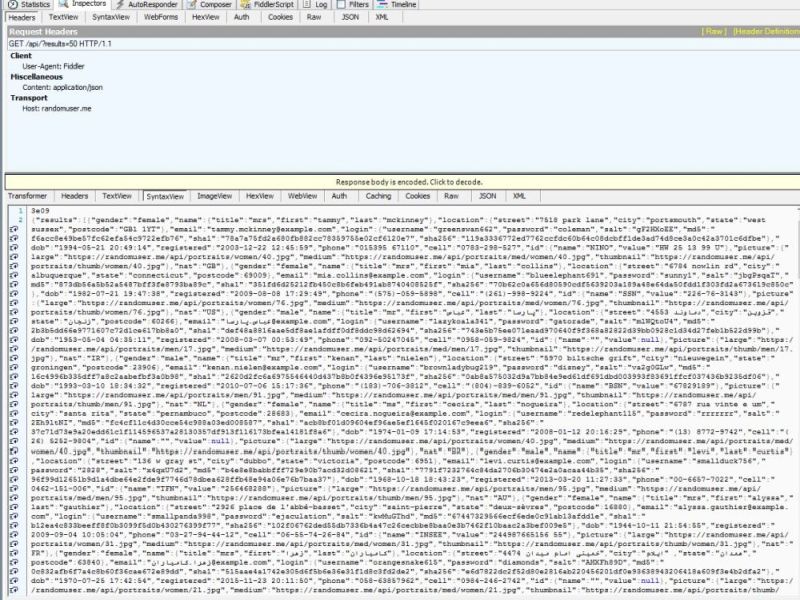Screen dimensions: 800x600
Task: Select request inspector Auth tab
Action: pos(241,17)
